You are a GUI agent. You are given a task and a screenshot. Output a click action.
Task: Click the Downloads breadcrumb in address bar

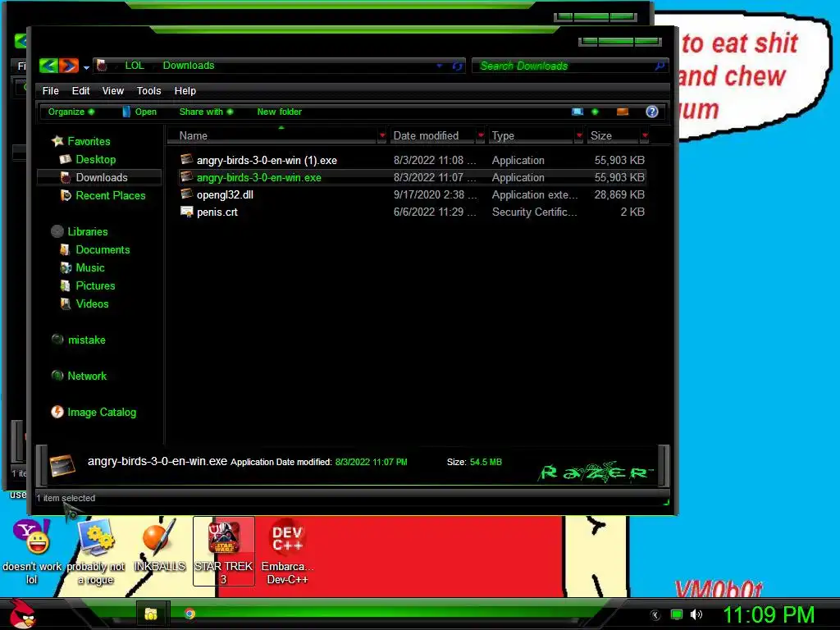(189, 66)
